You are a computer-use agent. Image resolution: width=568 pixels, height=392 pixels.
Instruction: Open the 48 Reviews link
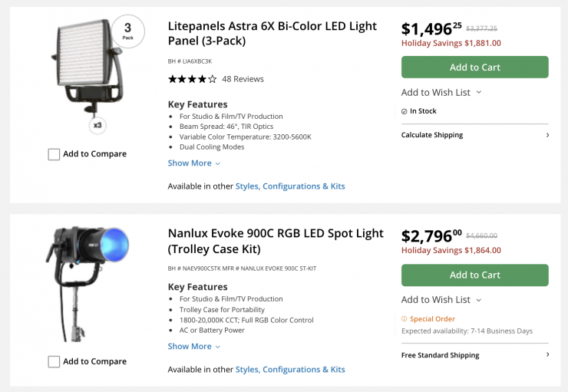point(243,79)
